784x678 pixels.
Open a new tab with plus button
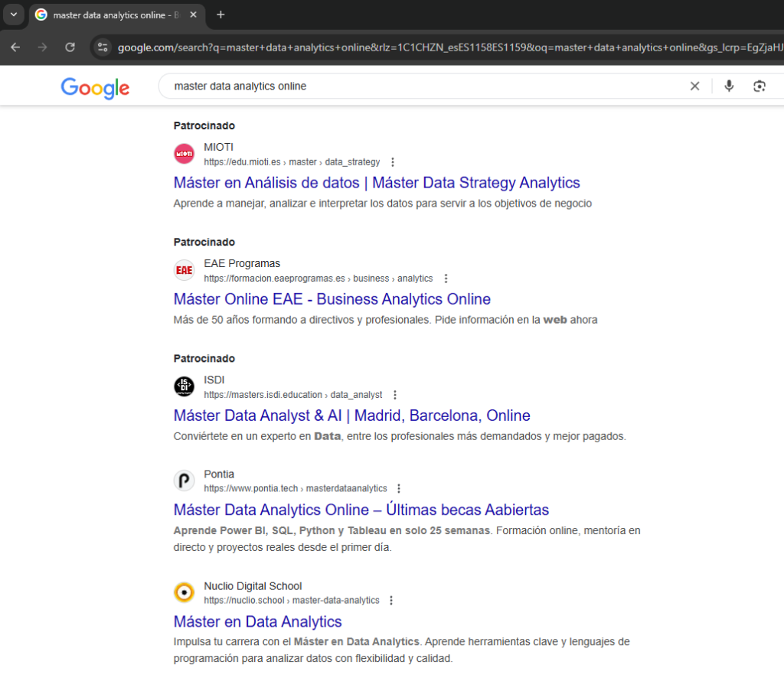(220, 15)
